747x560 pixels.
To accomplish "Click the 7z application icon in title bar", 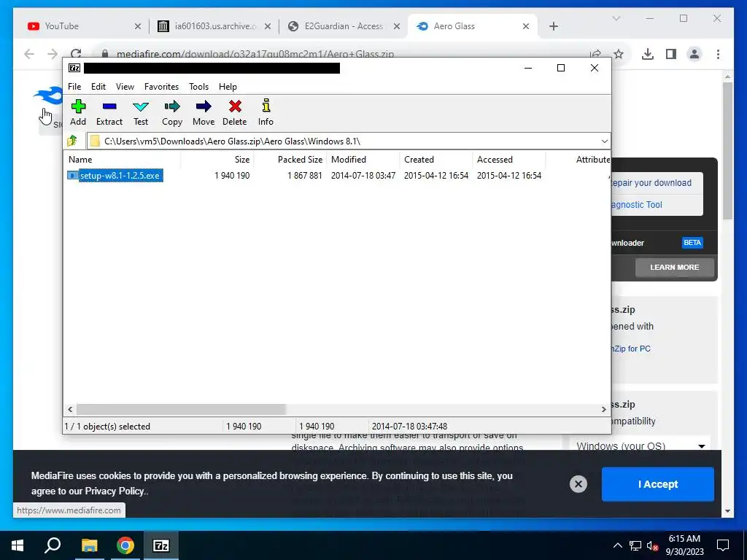I will coord(74,68).
